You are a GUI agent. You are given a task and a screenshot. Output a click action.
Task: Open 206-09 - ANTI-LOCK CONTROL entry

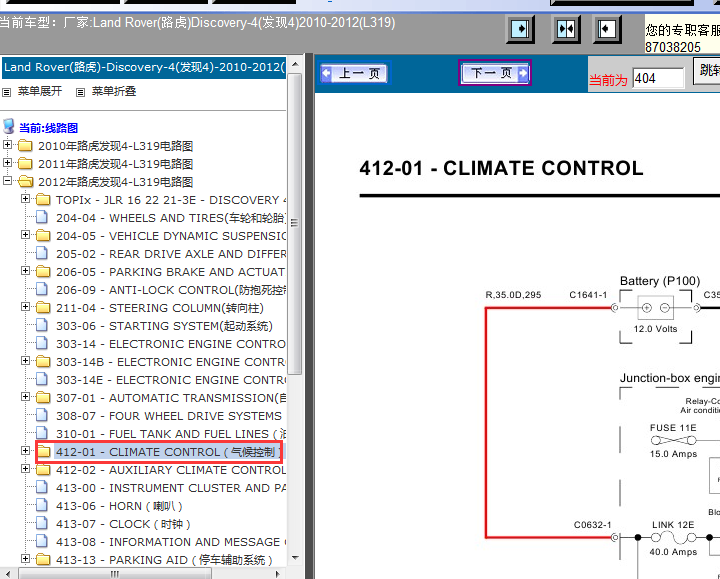tap(170, 290)
